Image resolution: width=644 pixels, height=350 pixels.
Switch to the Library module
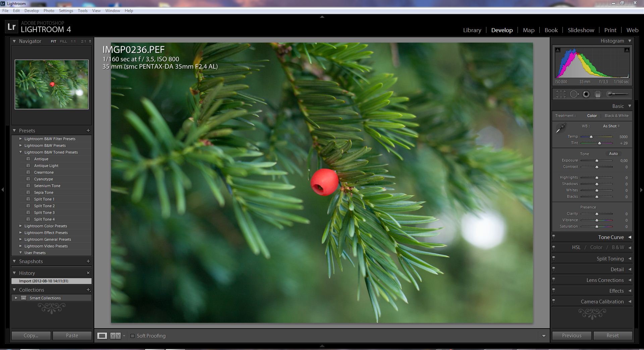coord(472,30)
